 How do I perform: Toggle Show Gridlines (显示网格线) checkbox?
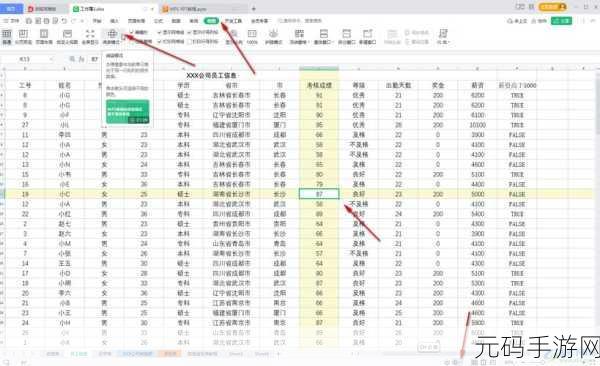pos(171,33)
